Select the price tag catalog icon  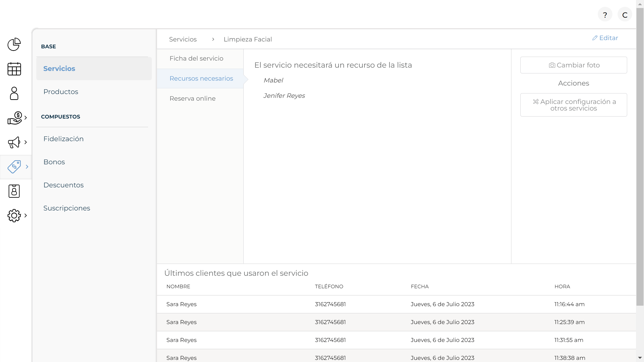[x=14, y=167]
